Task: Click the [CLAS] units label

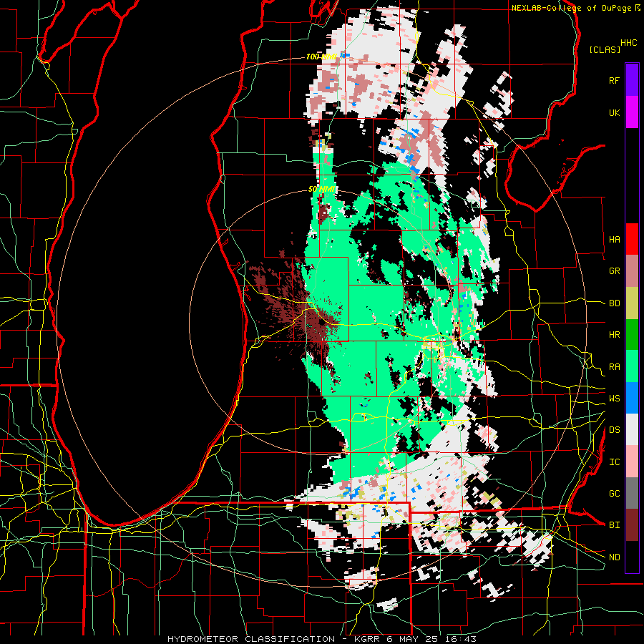Action: click(605, 50)
